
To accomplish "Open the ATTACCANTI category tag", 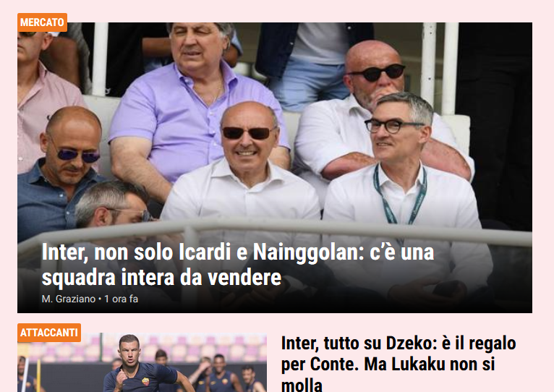I will 49,333.
